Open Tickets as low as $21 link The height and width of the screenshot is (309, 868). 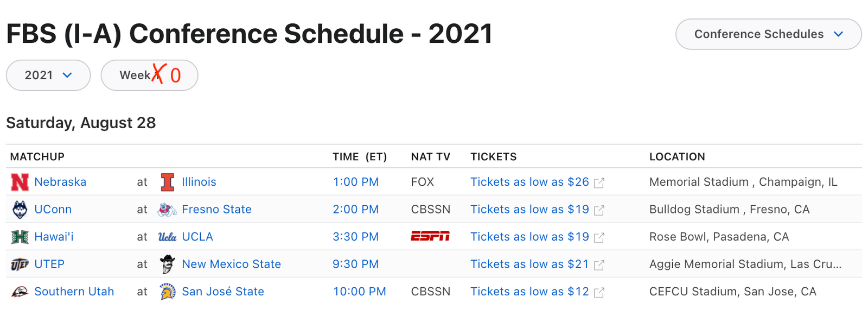pyautogui.click(x=529, y=264)
